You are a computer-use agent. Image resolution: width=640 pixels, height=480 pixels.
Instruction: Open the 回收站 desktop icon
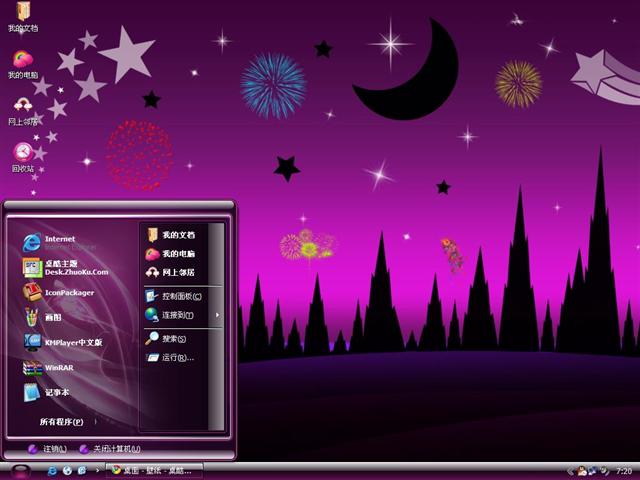pos(22,155)
